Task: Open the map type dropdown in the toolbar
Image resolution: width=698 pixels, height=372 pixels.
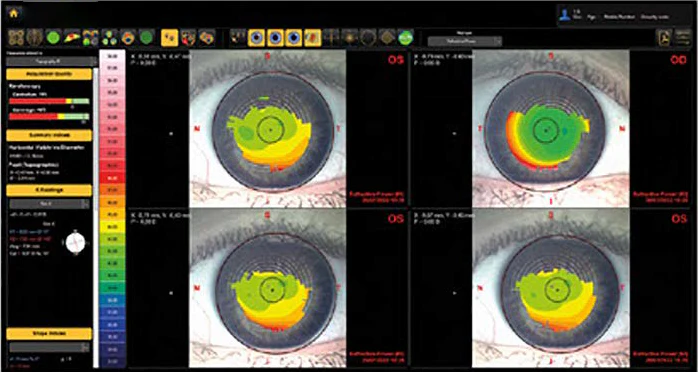Action: click(x=465, y=41)
